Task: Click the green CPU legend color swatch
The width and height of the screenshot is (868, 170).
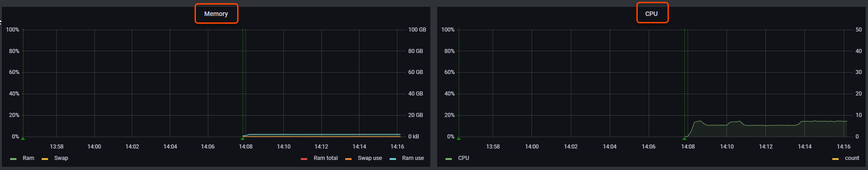Action: (x=449, y=159)
